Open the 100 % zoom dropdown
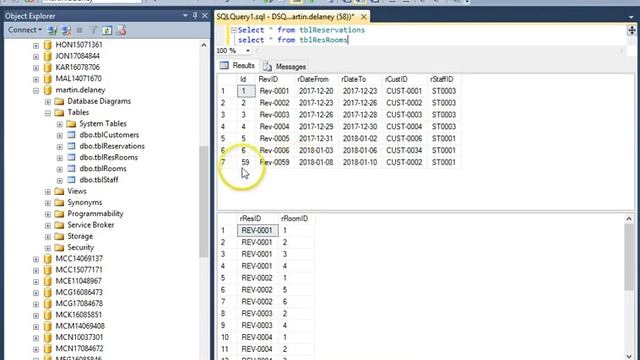 (248, 51)
